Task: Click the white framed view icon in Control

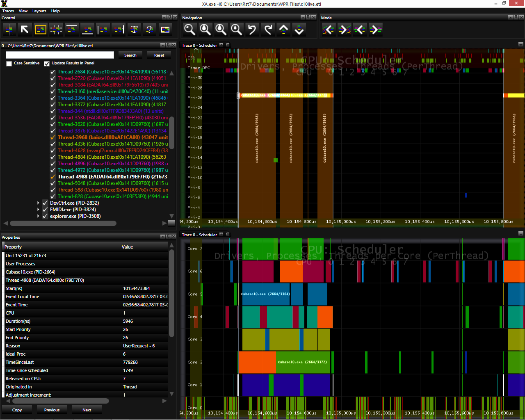Action: 165,30
